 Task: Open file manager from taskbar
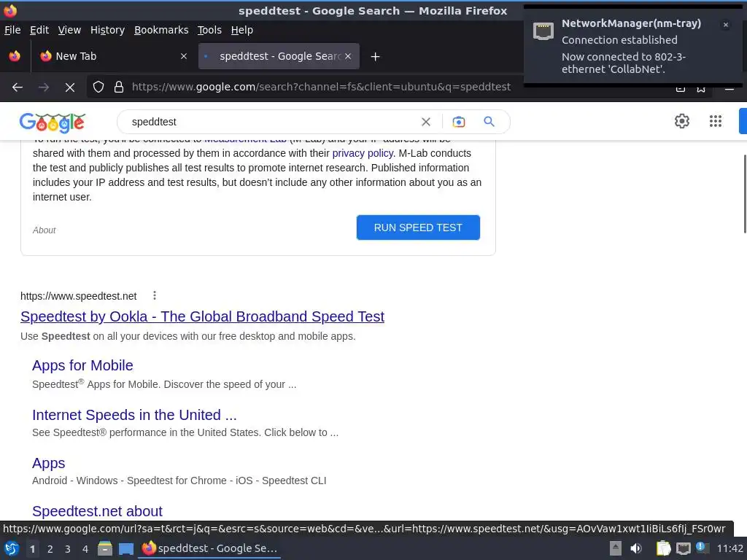[x=104, y=548]
